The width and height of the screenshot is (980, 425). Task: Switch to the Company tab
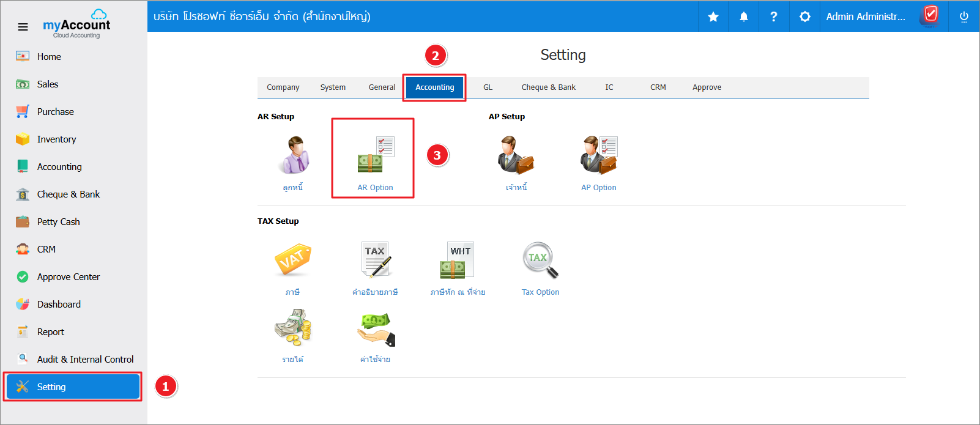click(x=283, y=87)
